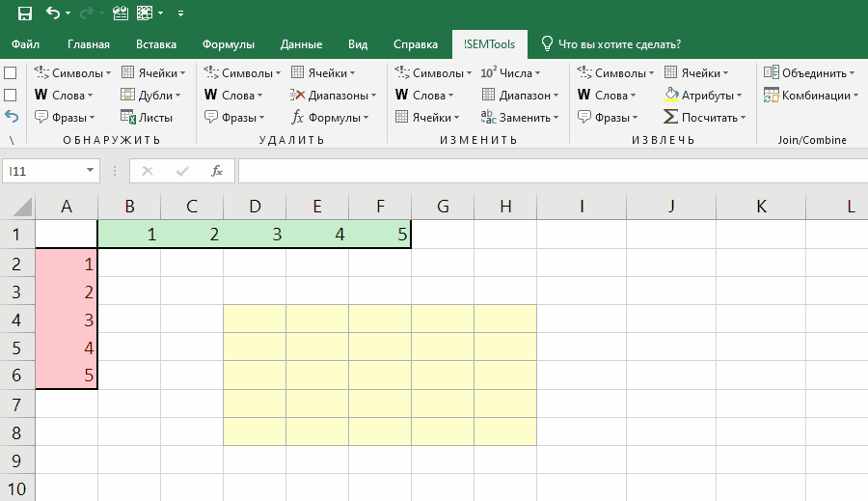Image resolution: width=868 pixels, height=501 pixels.
Task: Open the Дубли duplicates dropdown
Action: pos(151,96)
